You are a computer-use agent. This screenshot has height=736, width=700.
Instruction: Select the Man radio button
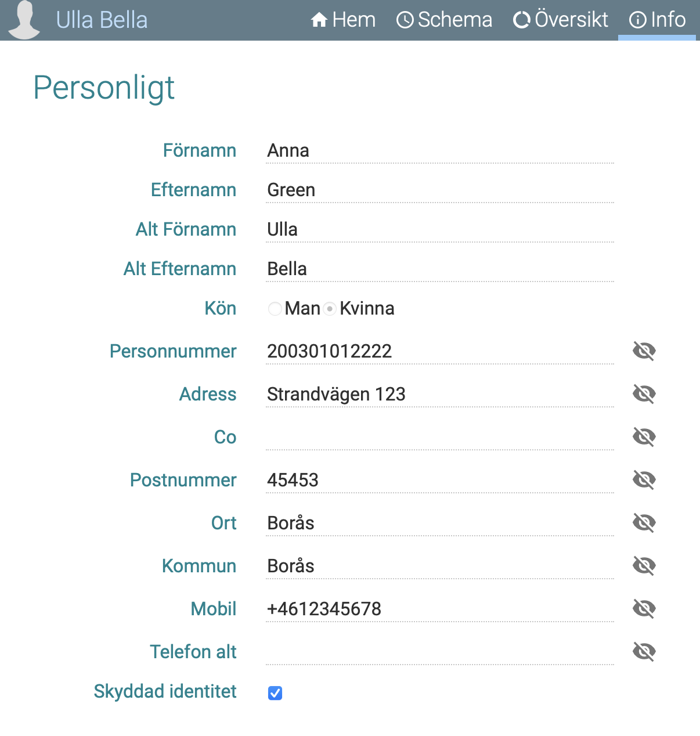(275, 309)
